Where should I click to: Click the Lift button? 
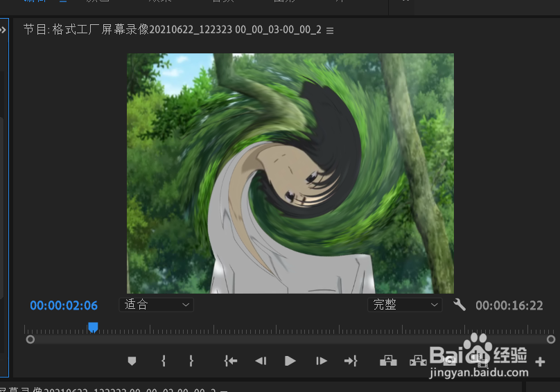(x=388, y=361)
